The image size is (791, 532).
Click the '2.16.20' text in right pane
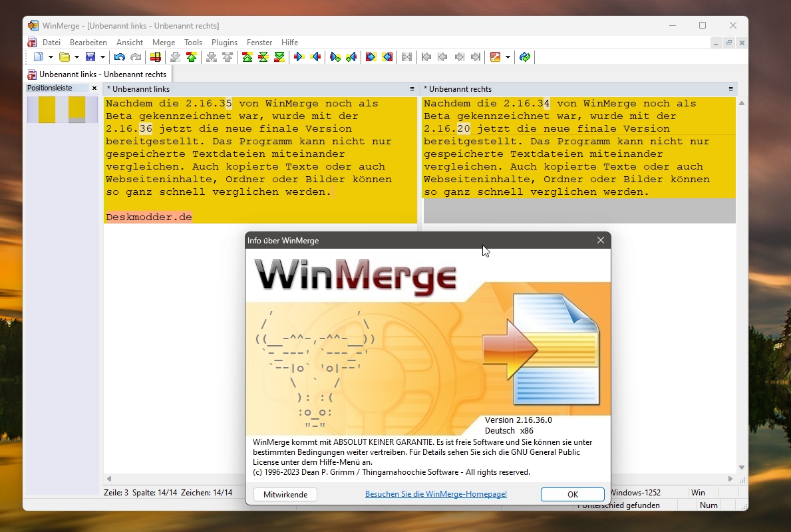(446, 128)
